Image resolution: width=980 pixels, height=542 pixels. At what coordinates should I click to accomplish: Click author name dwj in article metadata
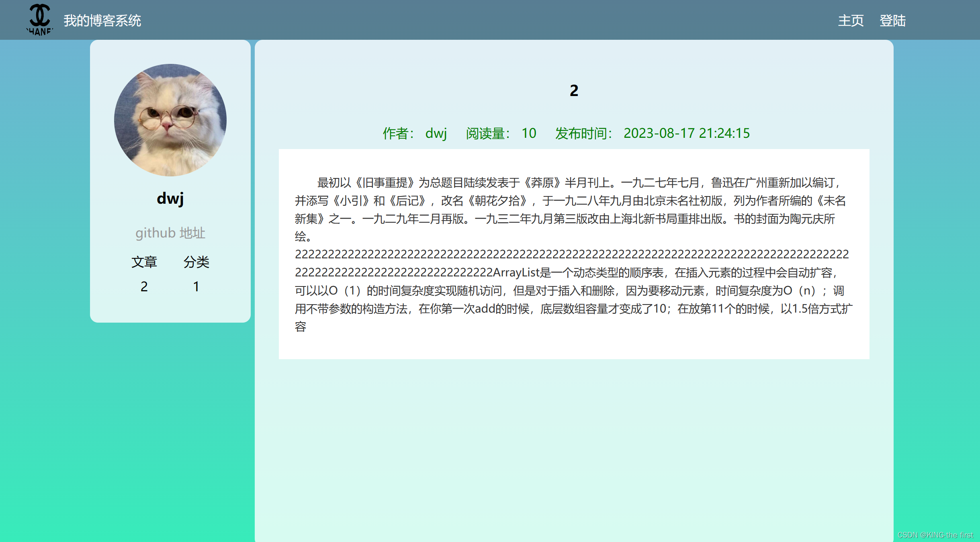tap(436, 133)
